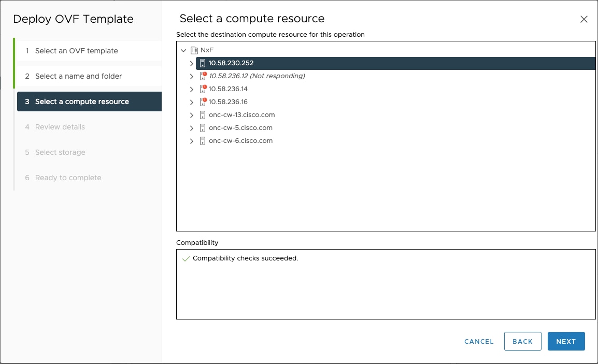Expand host onc-cw-5.cisco.com
This screenshot has width=598, height=364.
(x=191, y=128)
